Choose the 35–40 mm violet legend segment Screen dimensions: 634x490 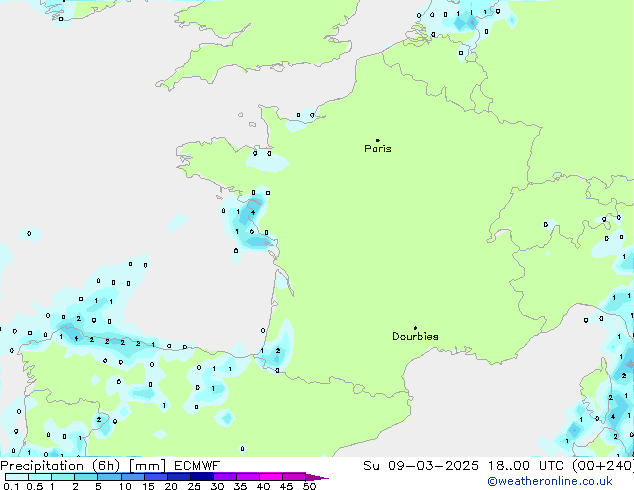point(248,477)
